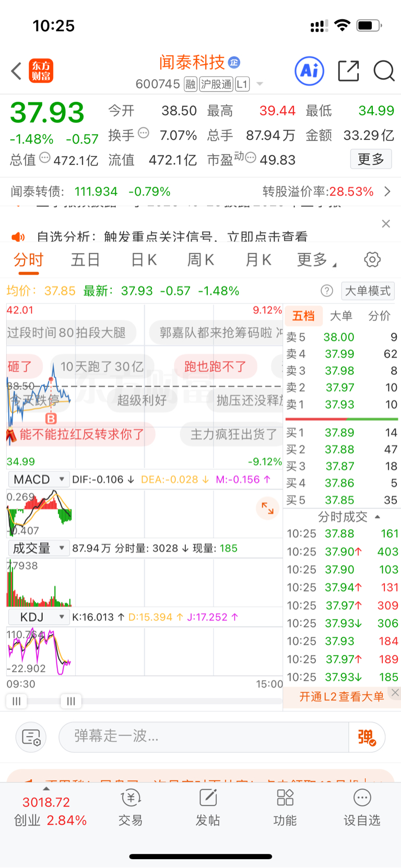Screen dimensions: 401x868
Task: Tap left timeline range handle
Action: point(17,701)
